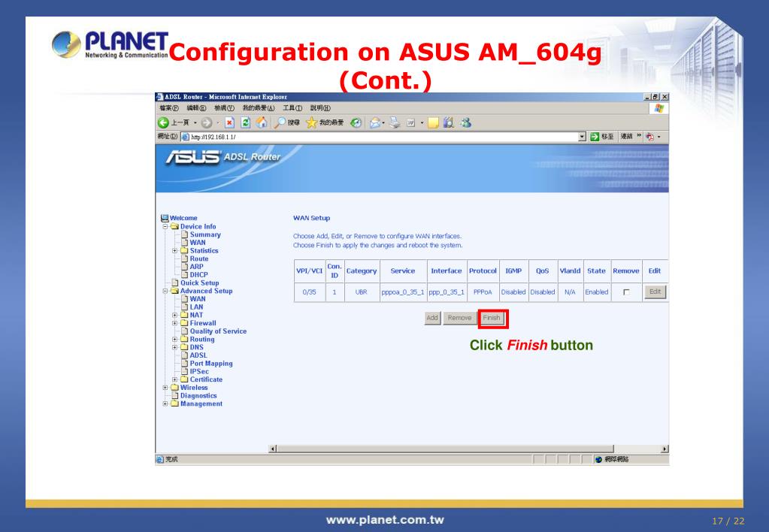Click the Go (移至) green arrow button

click(x=602, y=136)
